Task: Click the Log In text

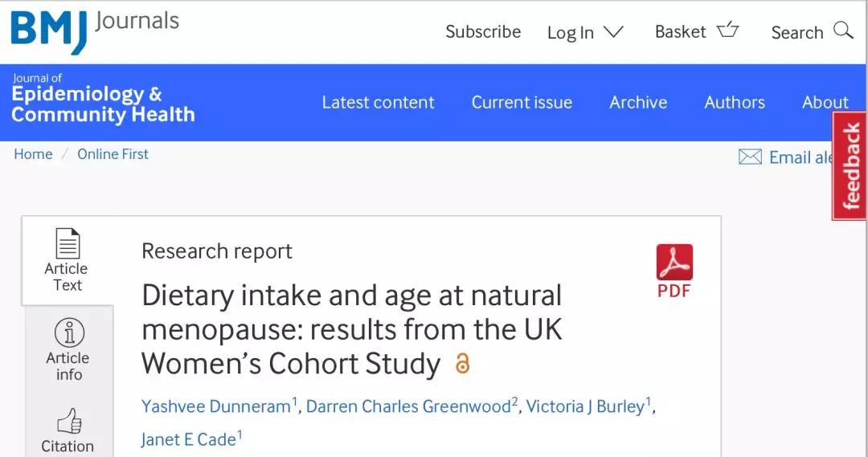Action: (x=570, y=33)
